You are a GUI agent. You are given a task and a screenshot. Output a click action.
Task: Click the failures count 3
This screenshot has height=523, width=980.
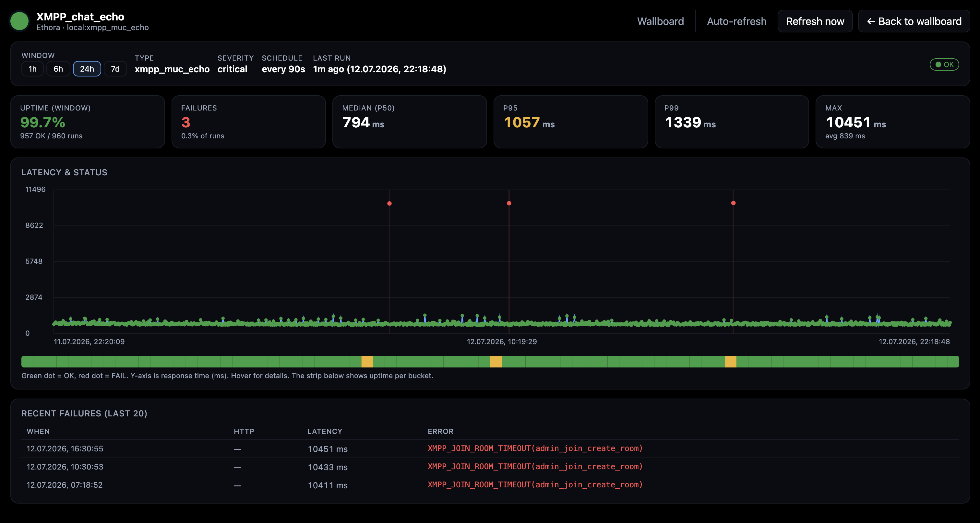coord(185,122)
